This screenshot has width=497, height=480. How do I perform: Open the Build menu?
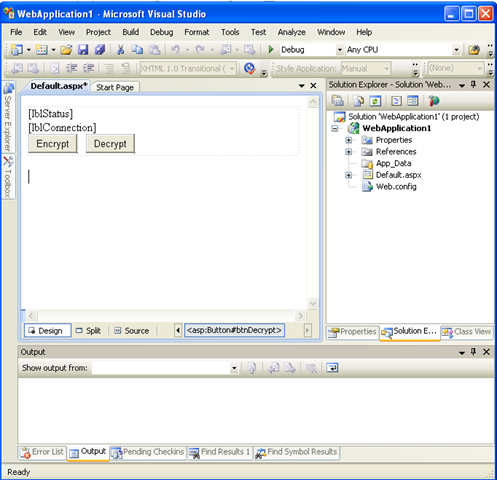click(131, 32)
